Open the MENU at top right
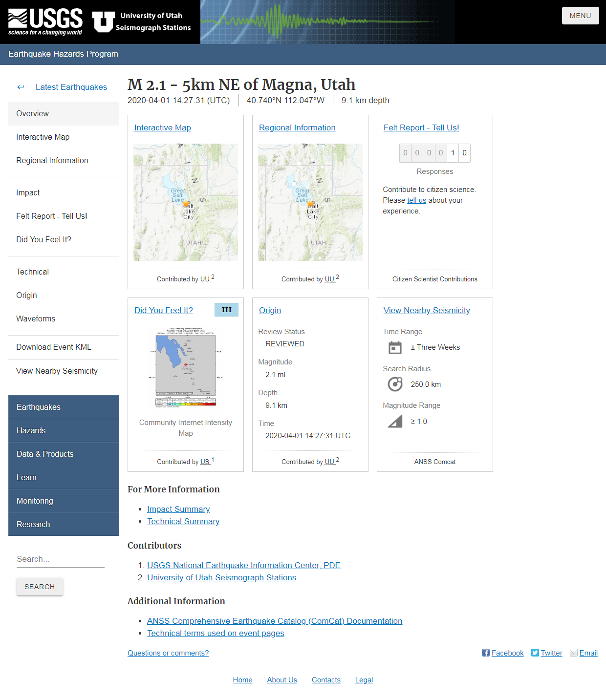606x700 pixels. [x=580, y=15]
